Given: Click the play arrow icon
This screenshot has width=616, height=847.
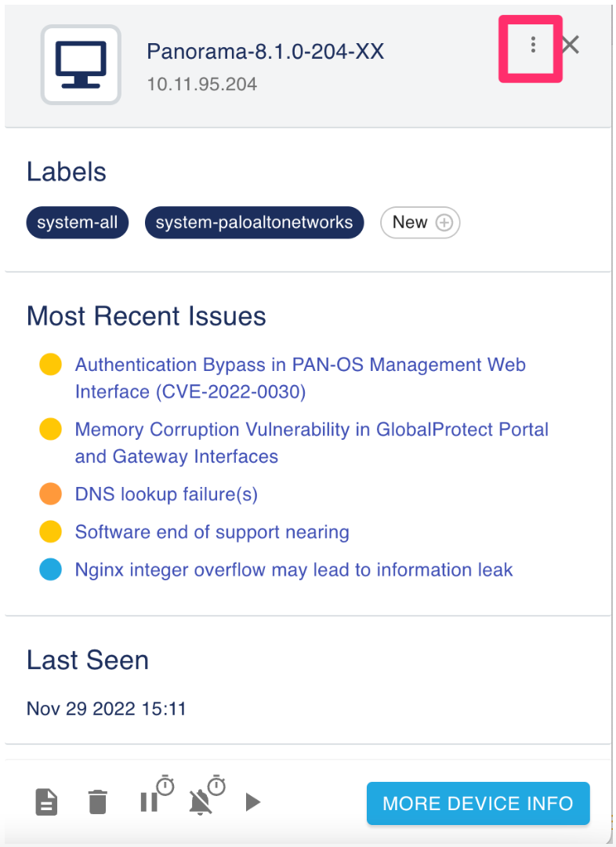Looking at the screenshot, I should [252, 802].
